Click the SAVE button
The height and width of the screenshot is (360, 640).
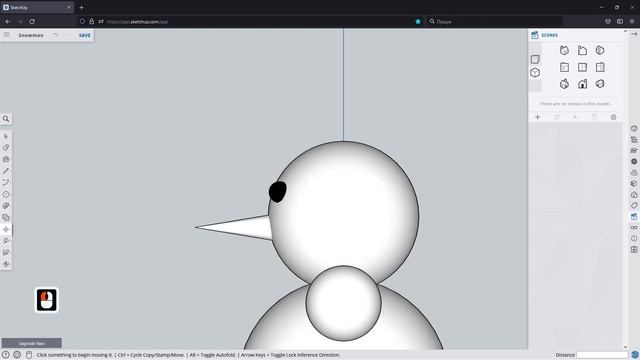(85, 36)
